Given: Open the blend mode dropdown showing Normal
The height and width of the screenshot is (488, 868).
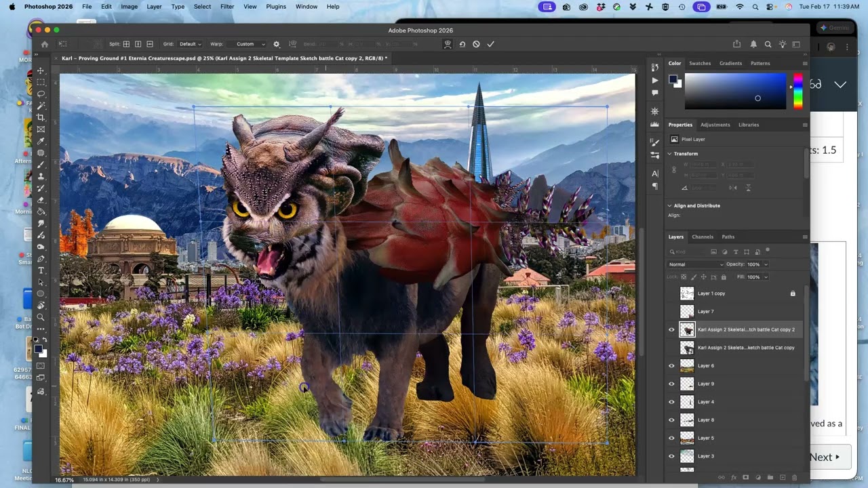Looking at the screenshot, I should pos(696,264).
